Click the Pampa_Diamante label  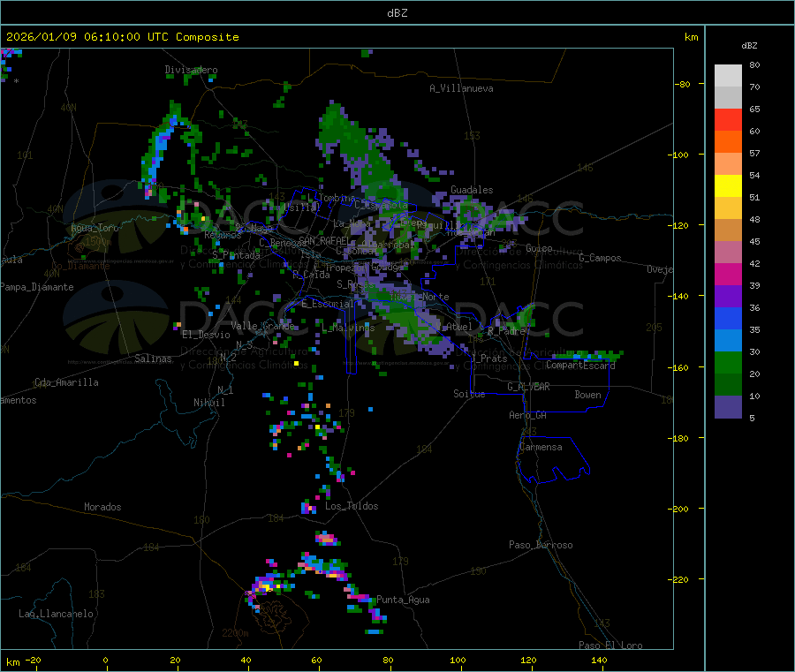click(x=36, y=287)
